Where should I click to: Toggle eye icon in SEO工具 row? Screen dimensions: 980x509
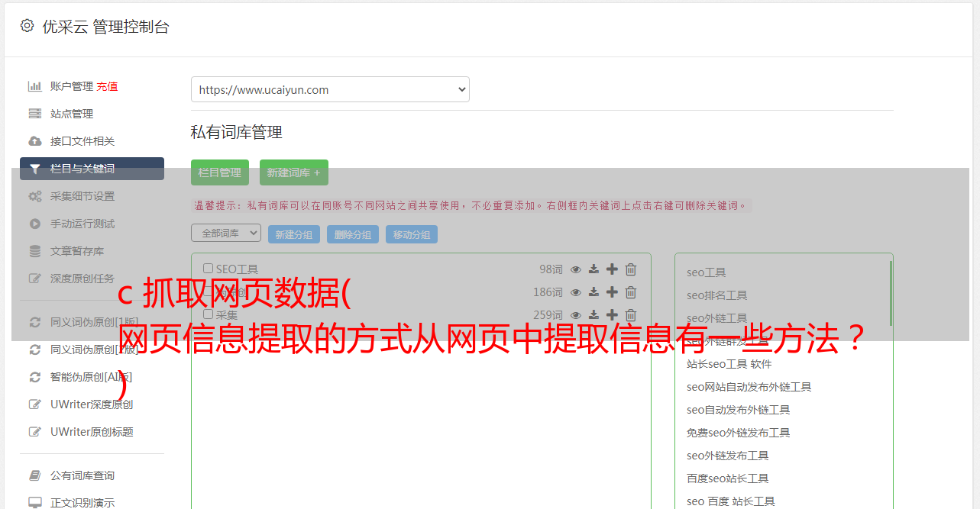(576, 269)
